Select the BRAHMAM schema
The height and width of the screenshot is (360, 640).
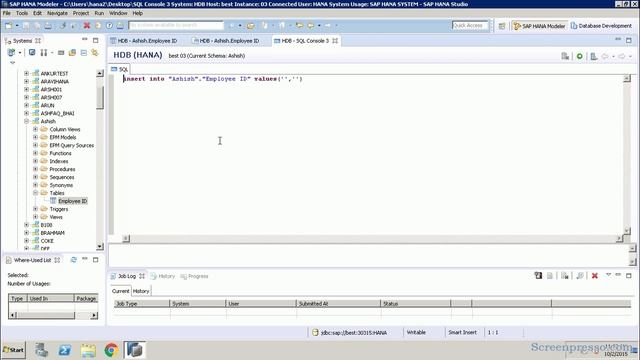click(x=52, y=233)
